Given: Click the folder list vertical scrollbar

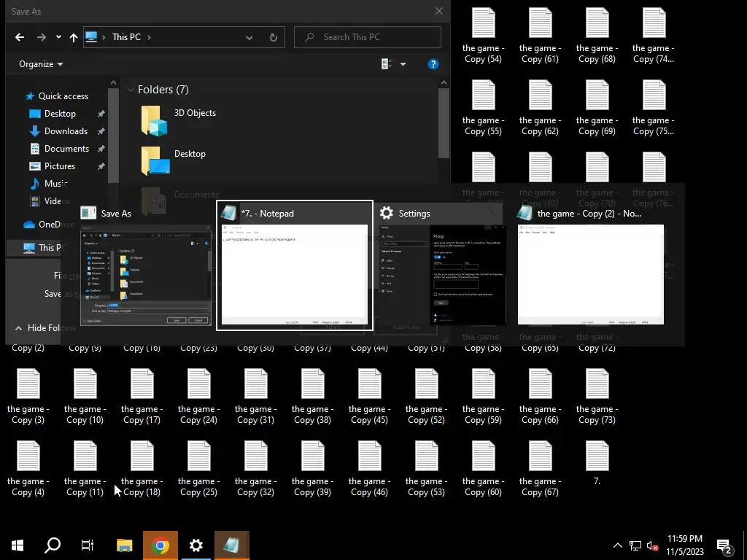Looking at the screenshot, I should tap(444, 124).
